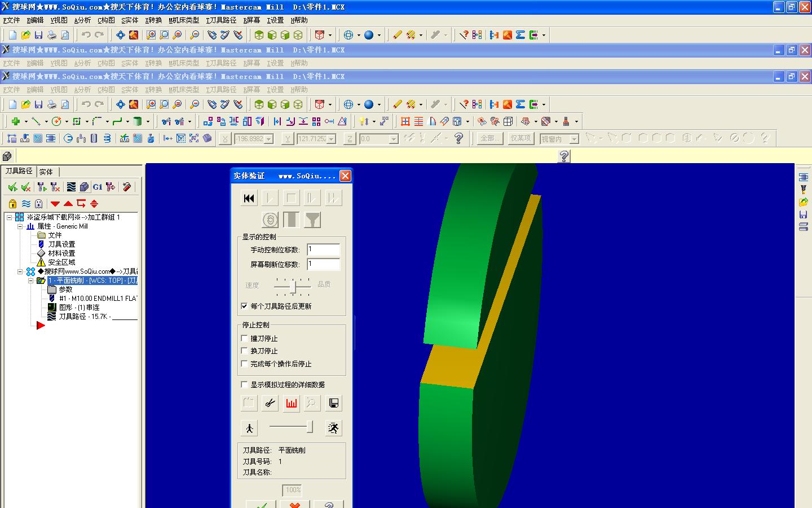This screenshot has height=508, width=812.
Task: Open shaded sphere dropdown arrow on lower toolbar
Action: [x=379, y=104]
